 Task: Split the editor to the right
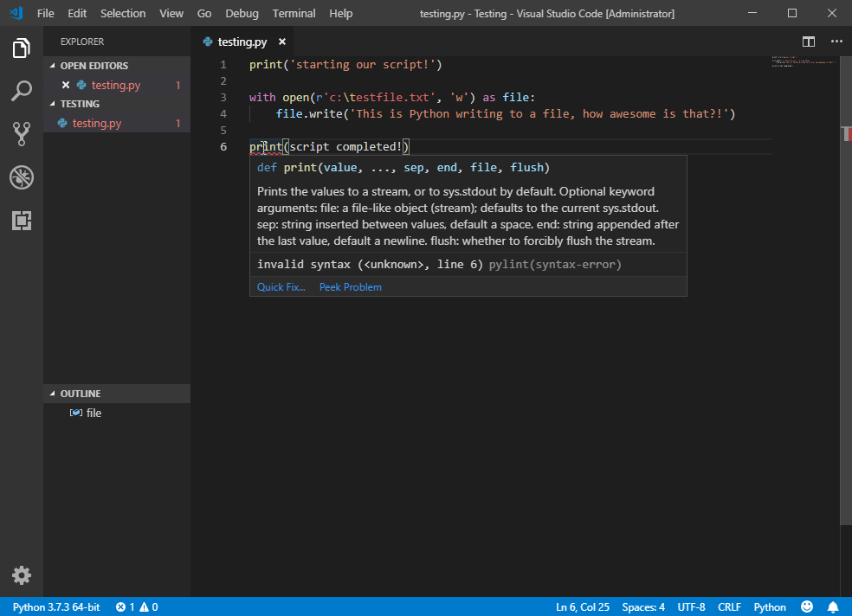[x=809, y=42]
